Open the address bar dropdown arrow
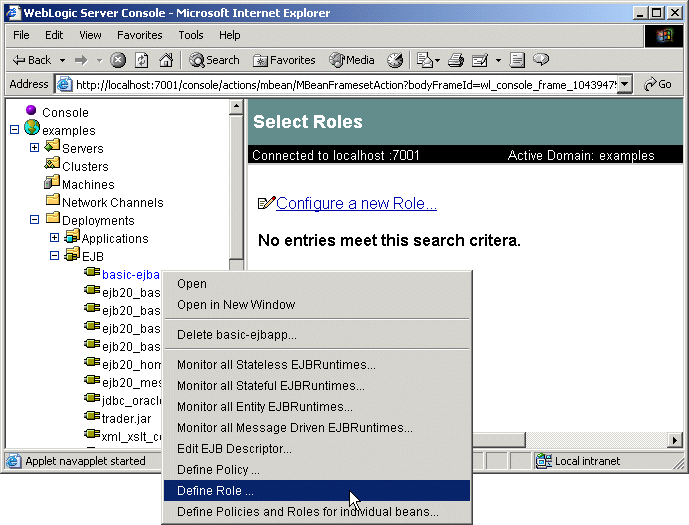 [624, 84]
